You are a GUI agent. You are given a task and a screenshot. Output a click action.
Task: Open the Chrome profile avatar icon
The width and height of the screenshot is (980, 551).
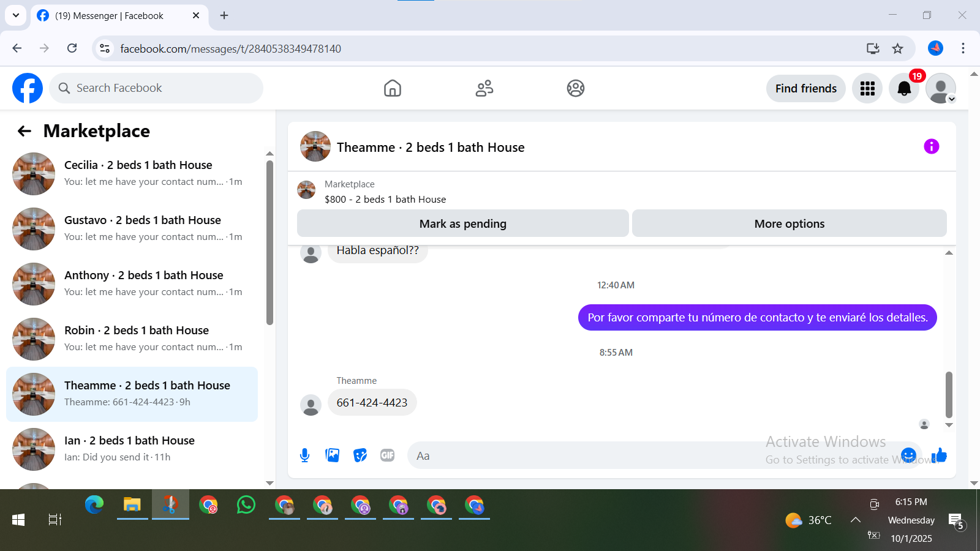[x=935, y=48]
